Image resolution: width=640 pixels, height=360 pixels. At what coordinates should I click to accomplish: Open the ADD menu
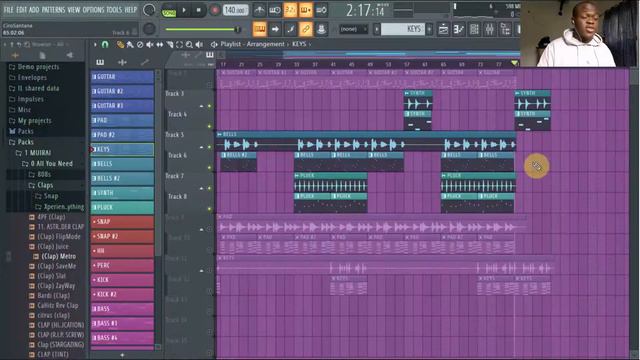(x=34, y=9)
